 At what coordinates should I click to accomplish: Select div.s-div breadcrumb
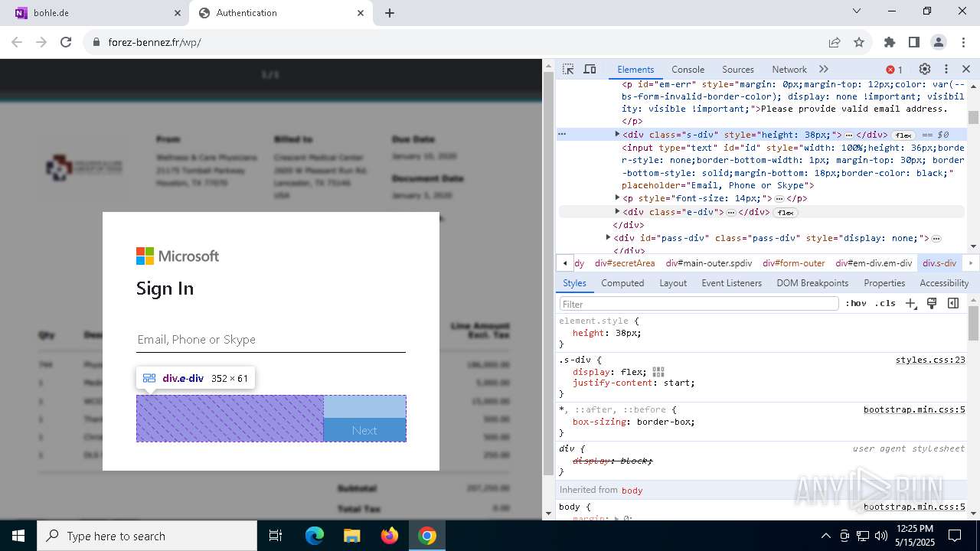click(939, 263)
